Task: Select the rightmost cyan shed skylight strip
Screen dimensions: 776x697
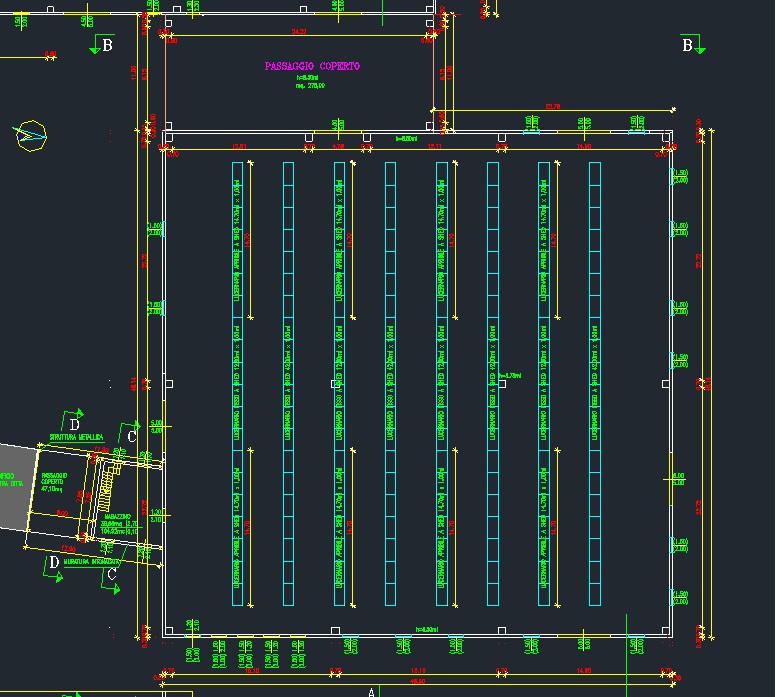Action: [595, 384]
